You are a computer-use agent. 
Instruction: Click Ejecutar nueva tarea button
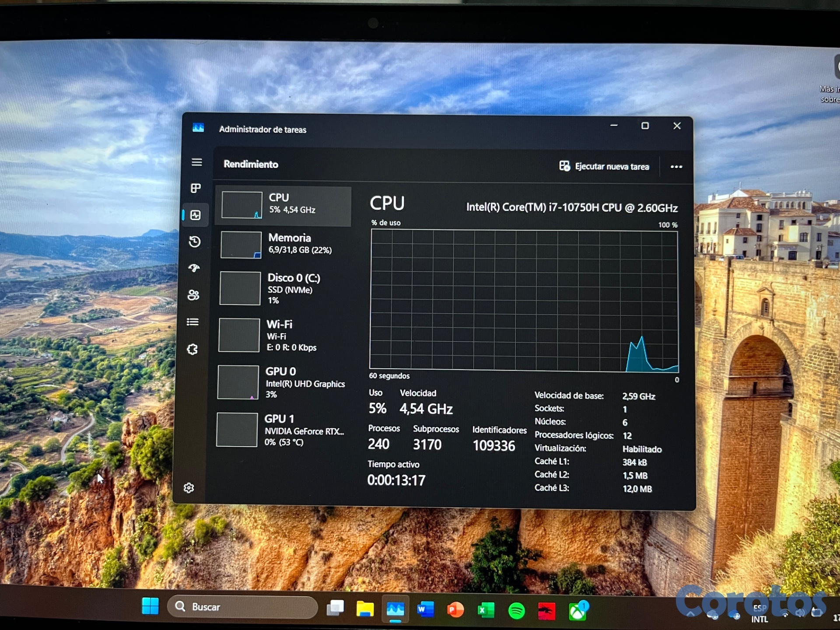[604, 166]
